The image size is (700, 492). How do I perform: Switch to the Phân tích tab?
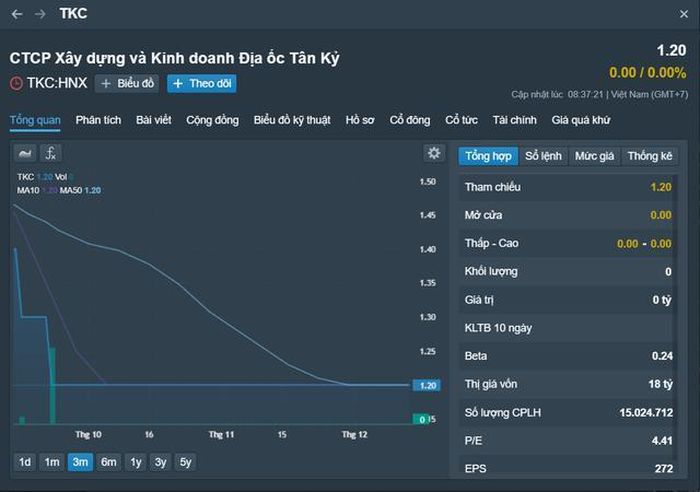pos(98,120)
